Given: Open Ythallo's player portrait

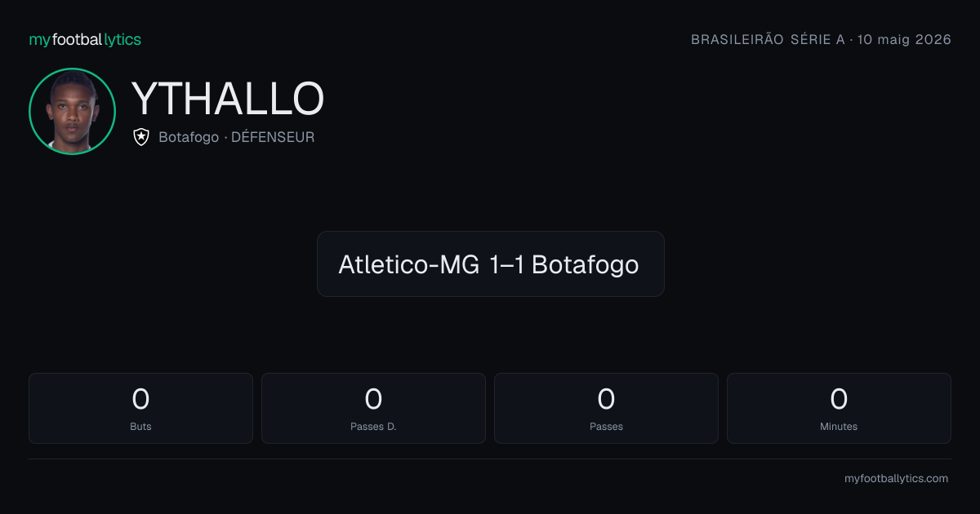Looking at the screenshot, I should point(72,111).
